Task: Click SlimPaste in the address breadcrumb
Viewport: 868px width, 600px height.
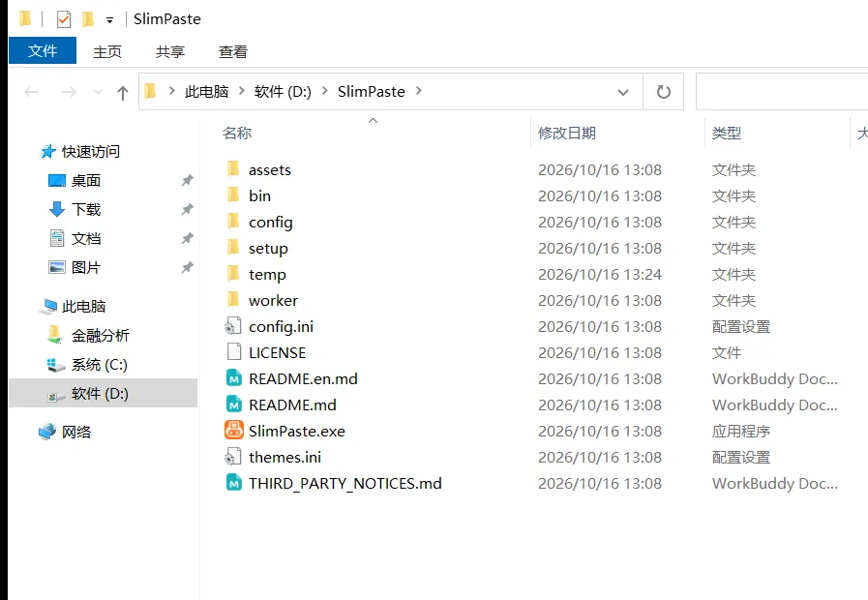Action: coord(372,91)
